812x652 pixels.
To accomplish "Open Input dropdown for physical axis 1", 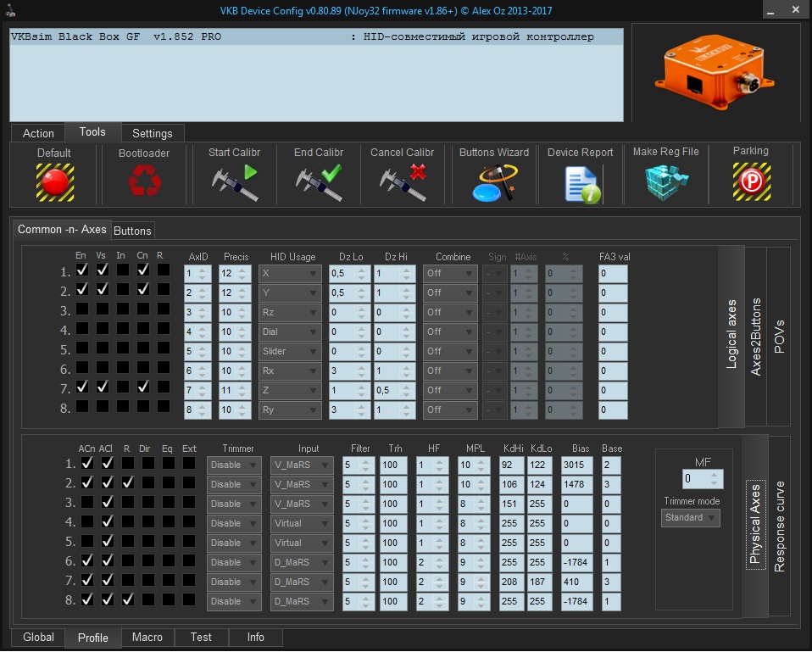I will (302, 465).
